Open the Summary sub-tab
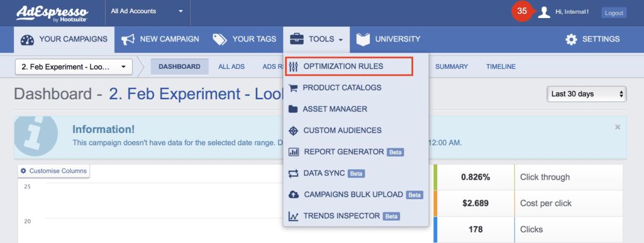 pyautogui.click(x=452, y=67)
